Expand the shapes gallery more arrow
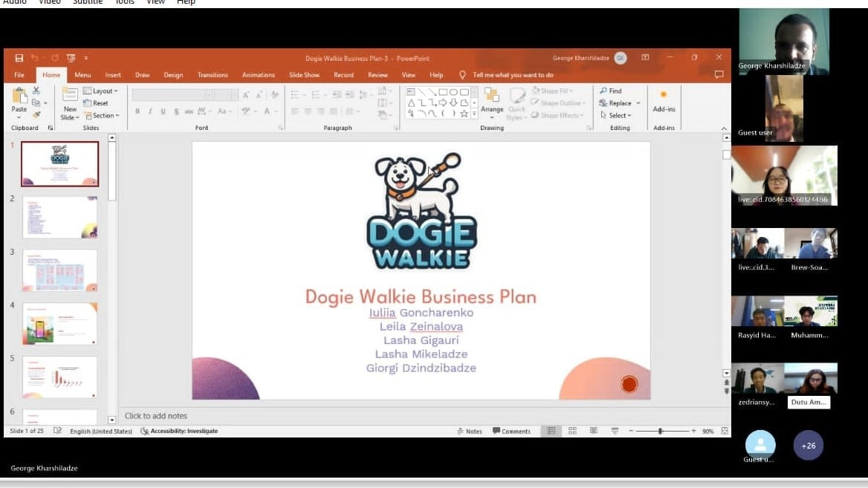868x488 pixels. (474, 114)
